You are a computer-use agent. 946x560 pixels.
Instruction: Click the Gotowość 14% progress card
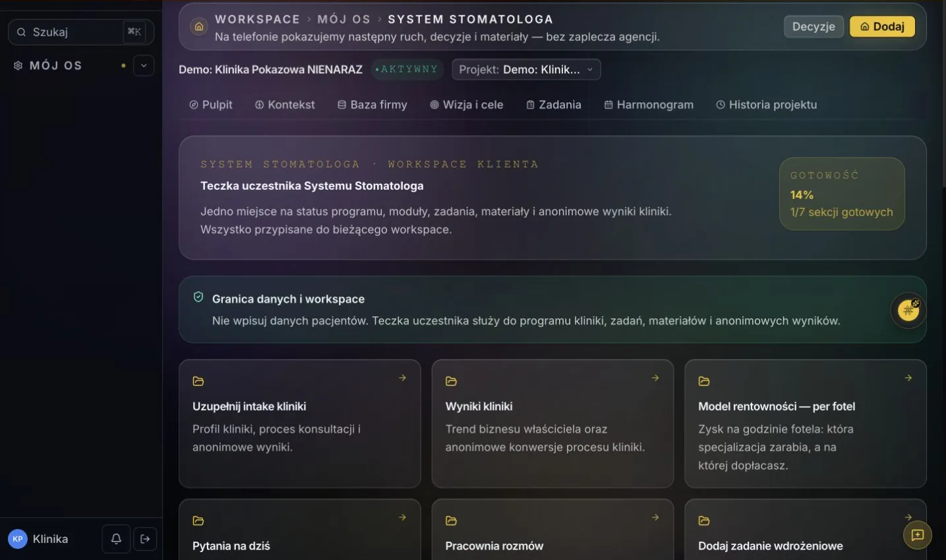(x=842, y=194)
